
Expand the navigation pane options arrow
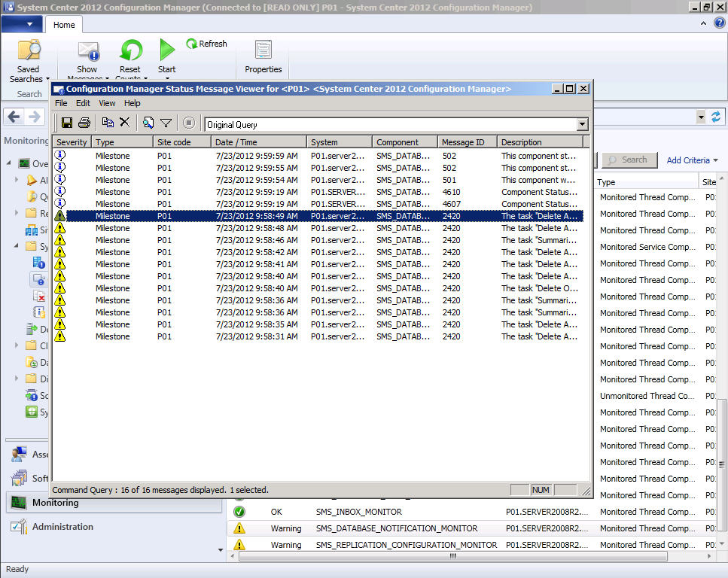(221, 549)
